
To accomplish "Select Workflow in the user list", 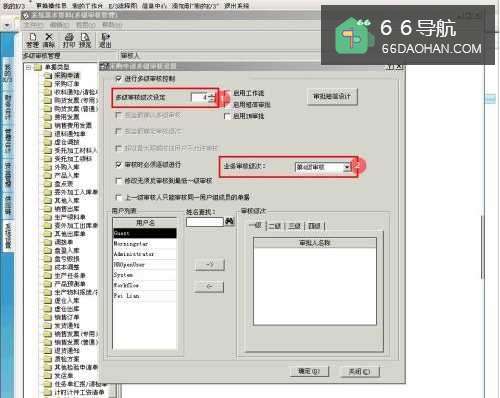I will click(145, 285).
